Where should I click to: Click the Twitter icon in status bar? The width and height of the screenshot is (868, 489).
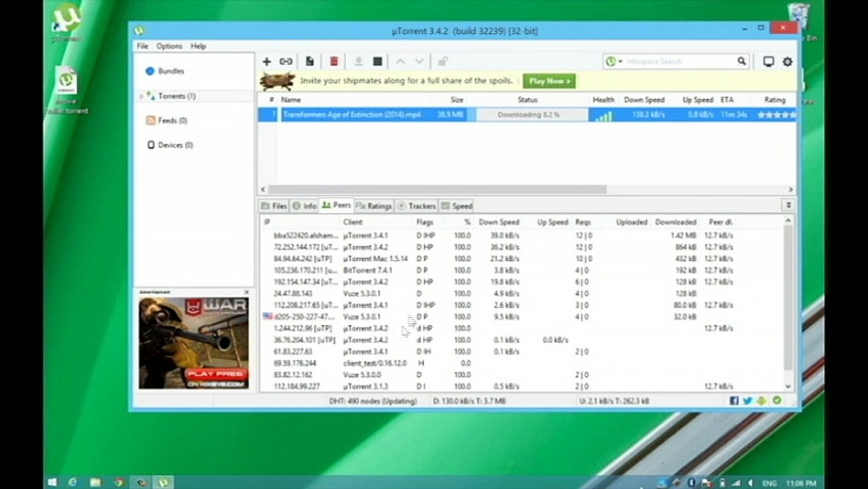click(x=747, y=401)
